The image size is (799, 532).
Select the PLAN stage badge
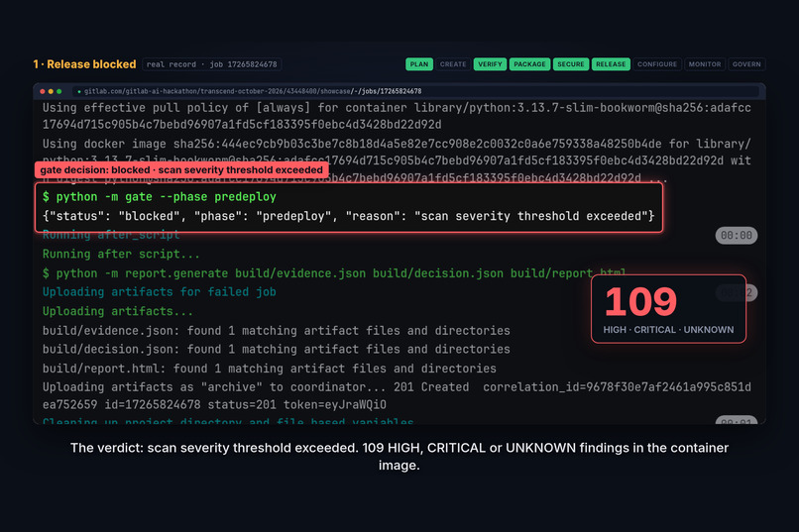(419, 64)
